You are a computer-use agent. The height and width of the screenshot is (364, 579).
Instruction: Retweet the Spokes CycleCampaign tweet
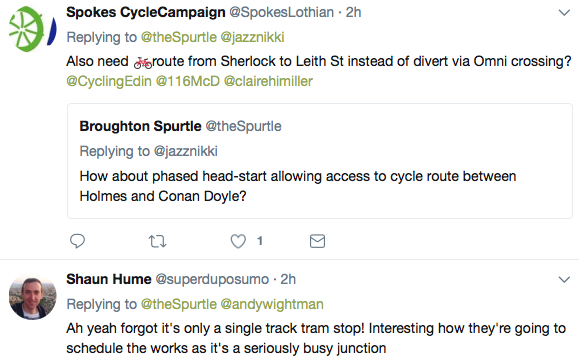coord(157,241)
